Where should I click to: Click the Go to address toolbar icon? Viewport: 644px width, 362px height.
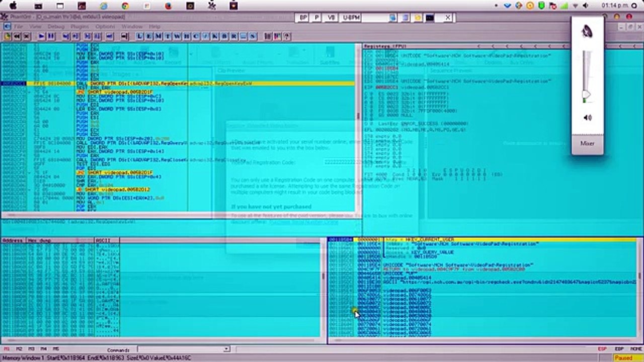coord(125,36)
